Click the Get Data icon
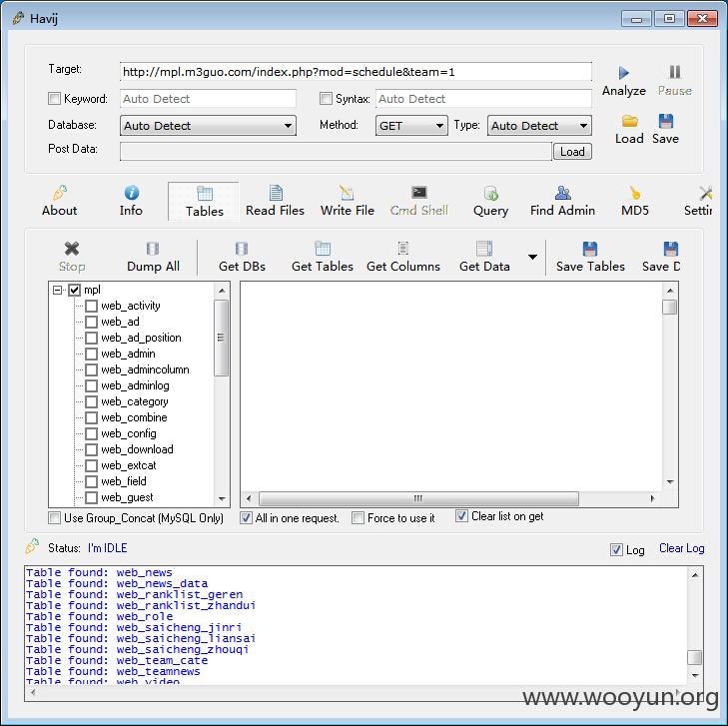 coord(484,249)
